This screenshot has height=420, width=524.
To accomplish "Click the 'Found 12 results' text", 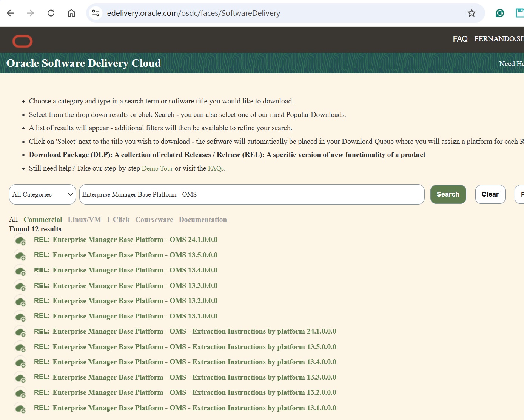I will (35, 229).
